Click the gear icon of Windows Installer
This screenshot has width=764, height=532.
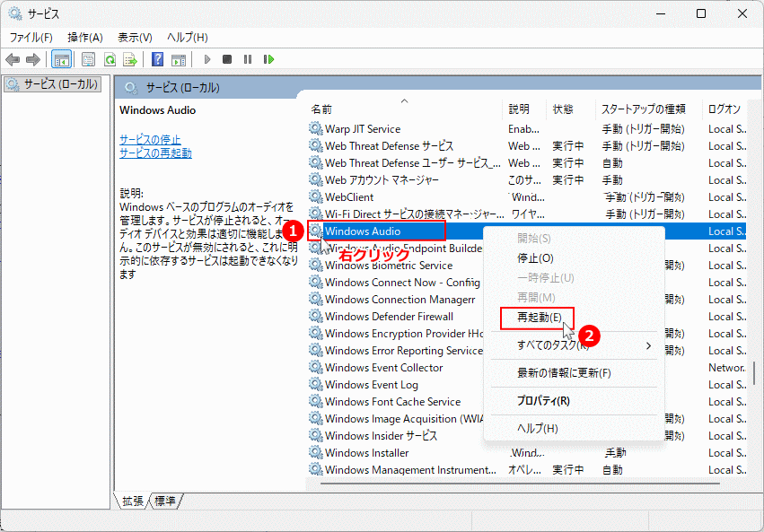coord(316,452)
